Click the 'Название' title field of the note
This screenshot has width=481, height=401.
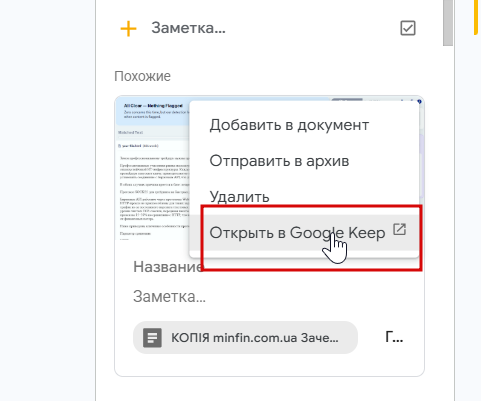(x=168, y=267)
